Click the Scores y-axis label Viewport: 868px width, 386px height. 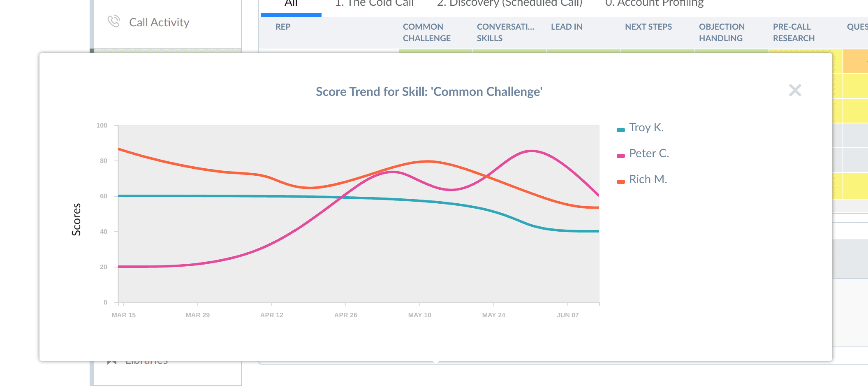click(76, 219)
